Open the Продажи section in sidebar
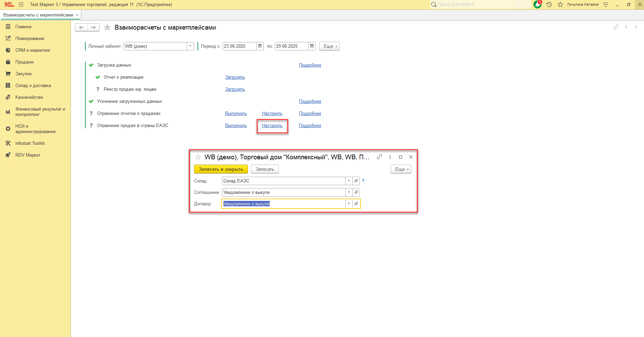The width and height of the screenshot is (644, 337). tap(24, 62)
